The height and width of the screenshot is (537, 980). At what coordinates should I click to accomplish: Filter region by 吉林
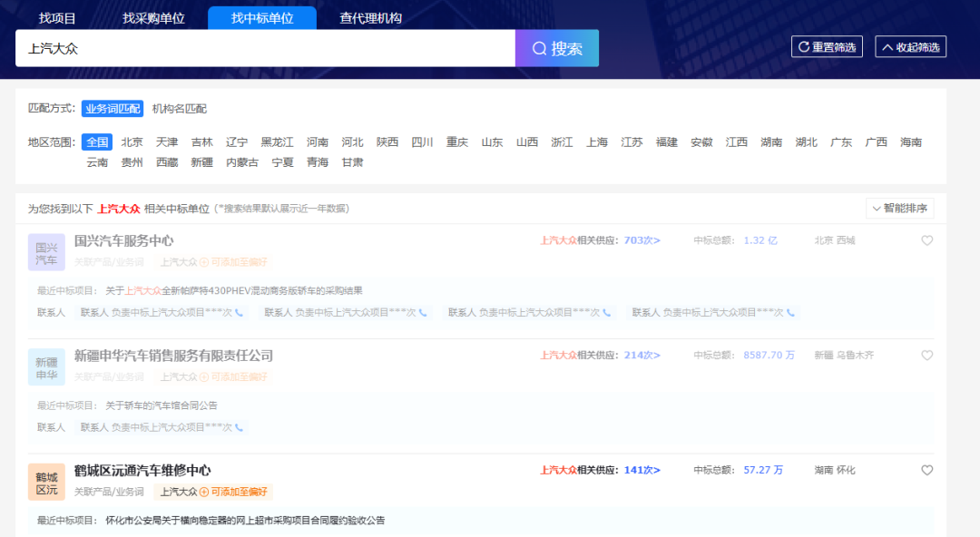coord(201,142)
